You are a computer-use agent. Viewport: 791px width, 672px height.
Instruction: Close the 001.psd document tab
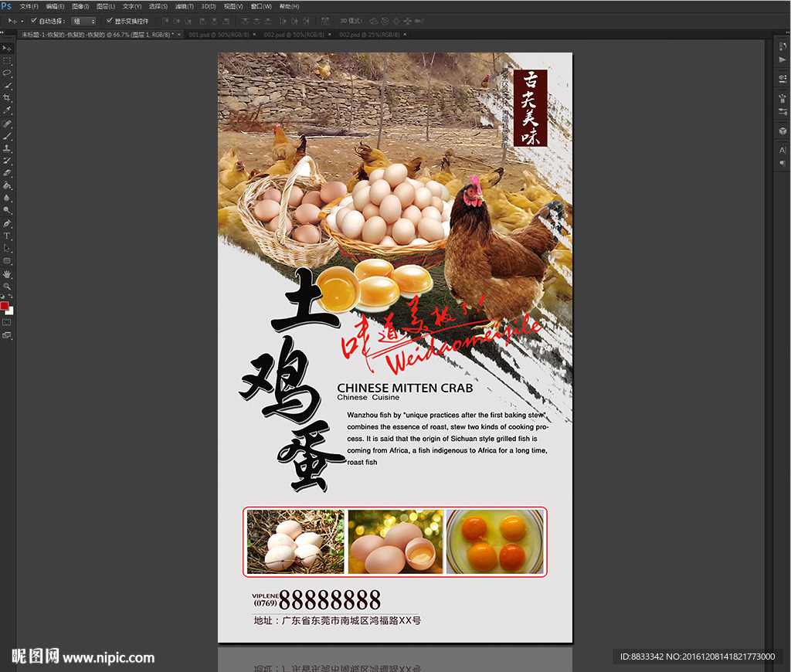pyautogui.click(x=254, y=35)
